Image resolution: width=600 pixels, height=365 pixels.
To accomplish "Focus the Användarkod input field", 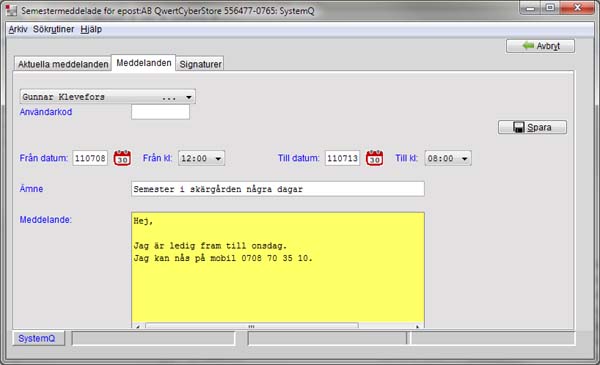I will 160,112.
